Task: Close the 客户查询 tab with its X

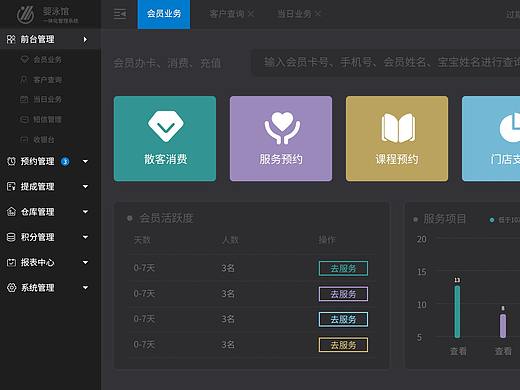Action: [x=251, y=14]
